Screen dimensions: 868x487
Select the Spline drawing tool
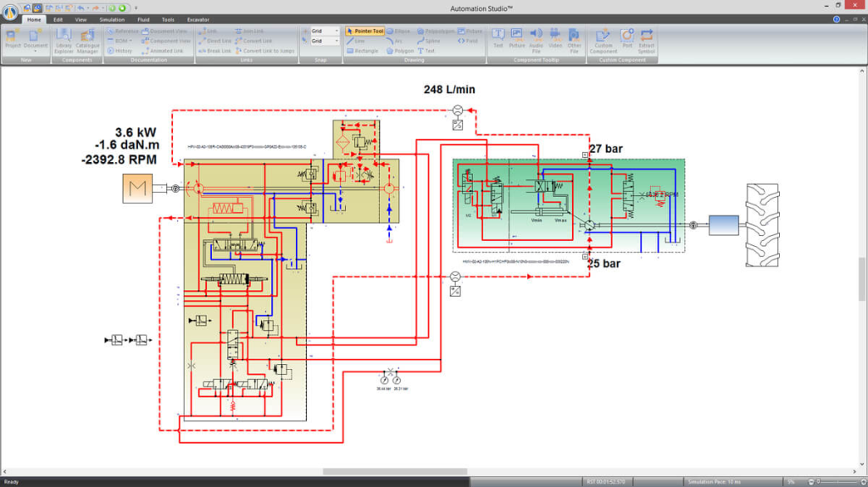pos(428,41)
